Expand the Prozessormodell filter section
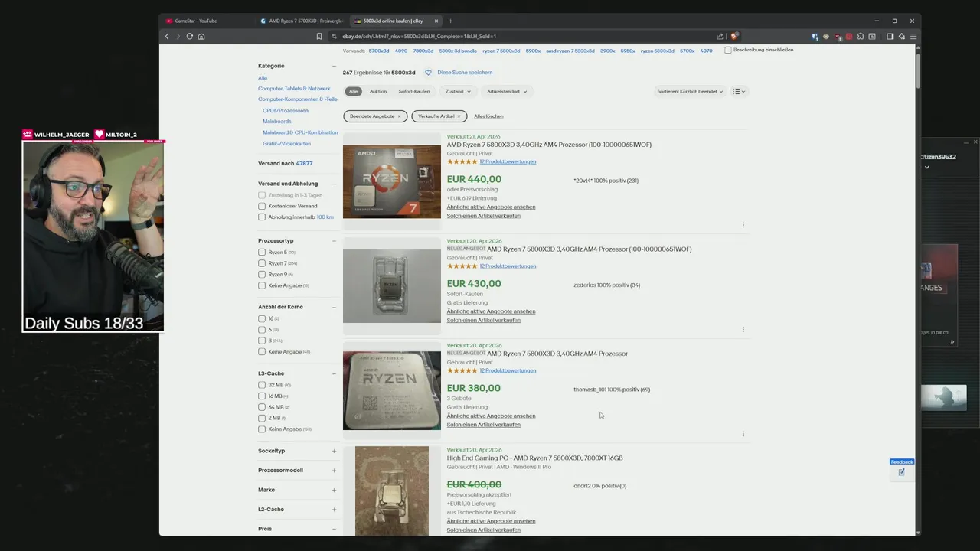 click(x=334, y=471)
